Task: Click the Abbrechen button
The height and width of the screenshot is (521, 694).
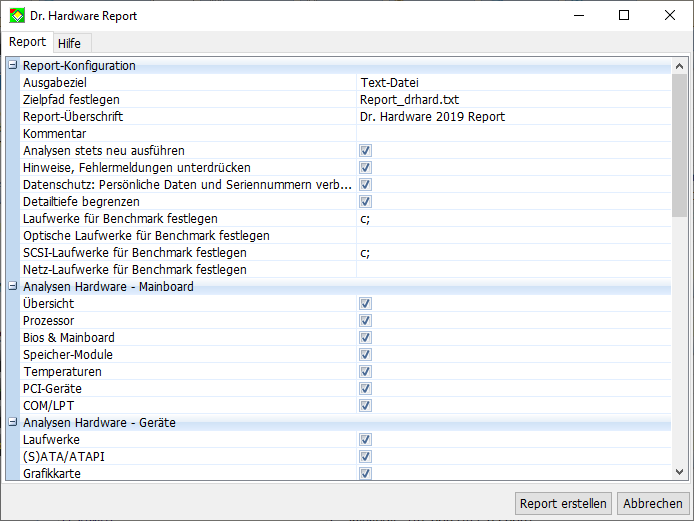Action: 653,504
